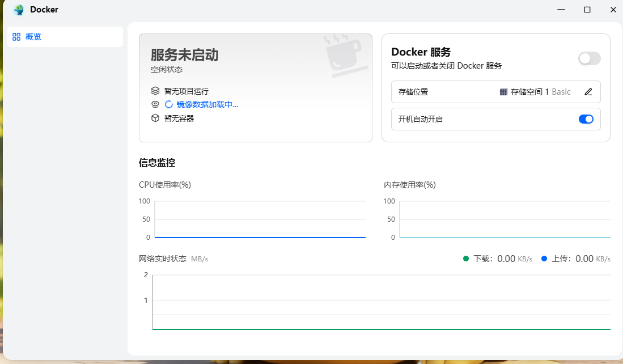The height and width of the screenshot is (364, 623).
Task: Click the storage volume icon beside 存储空间 1
Action: click(503, 92)
